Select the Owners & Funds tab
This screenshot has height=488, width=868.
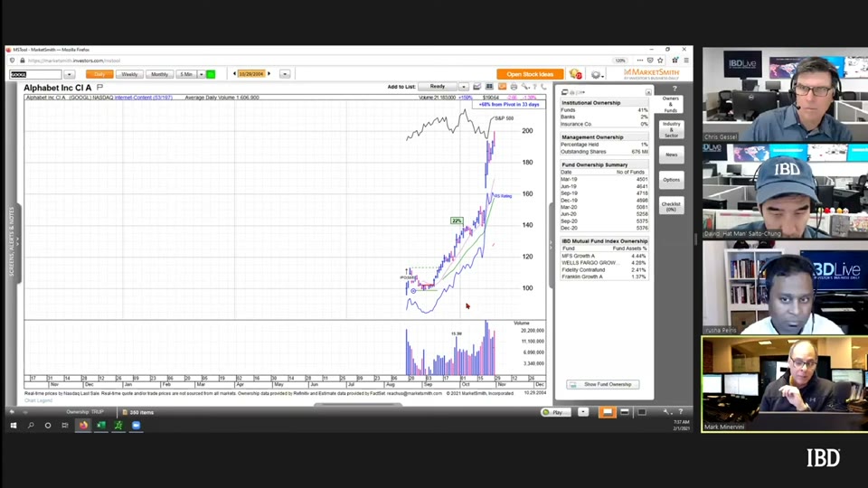(x=671, y=105)
